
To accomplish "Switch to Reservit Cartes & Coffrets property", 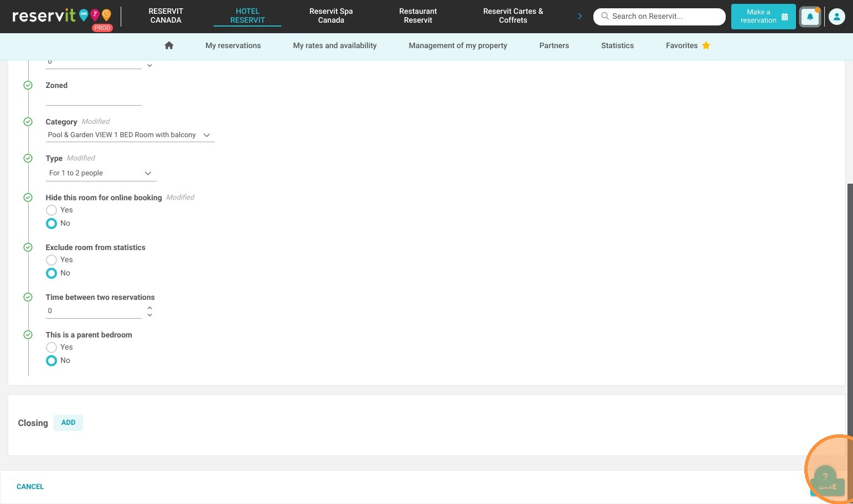I will [513, 15].
